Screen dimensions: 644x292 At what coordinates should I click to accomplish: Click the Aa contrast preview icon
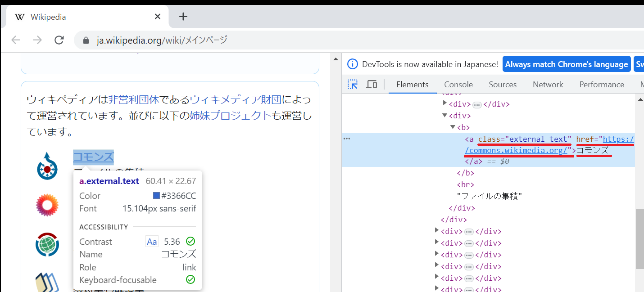152,242
